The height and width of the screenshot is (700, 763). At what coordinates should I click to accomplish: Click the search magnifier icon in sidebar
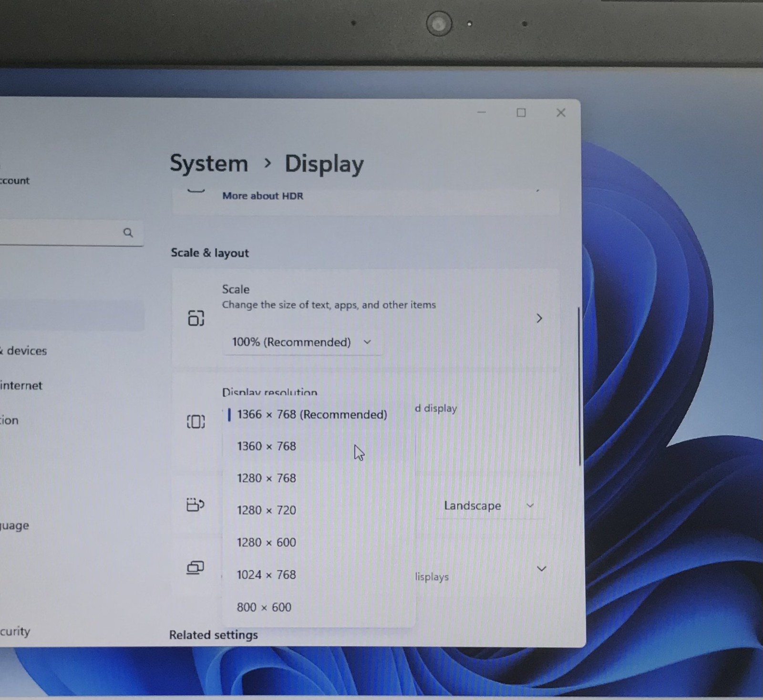(128, 233)
